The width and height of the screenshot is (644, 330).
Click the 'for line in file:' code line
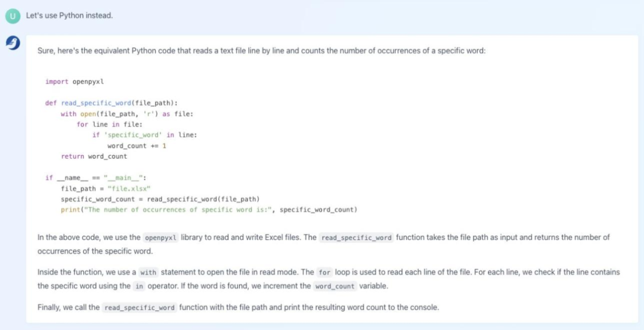[x=109, y=124]
